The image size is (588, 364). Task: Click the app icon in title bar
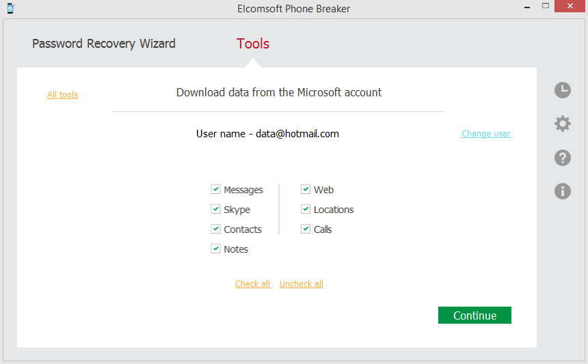(10, 8)
